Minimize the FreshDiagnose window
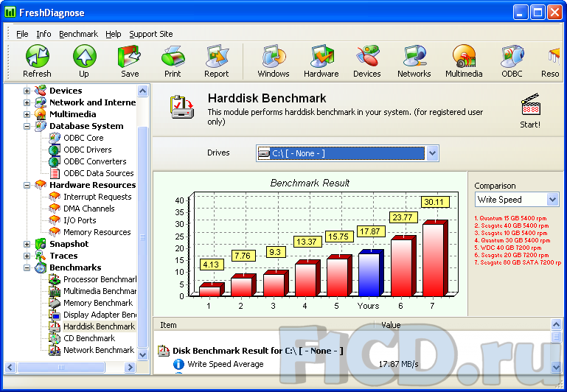The width and height of the screenshot is (567, 392). (x=521, y=13)
